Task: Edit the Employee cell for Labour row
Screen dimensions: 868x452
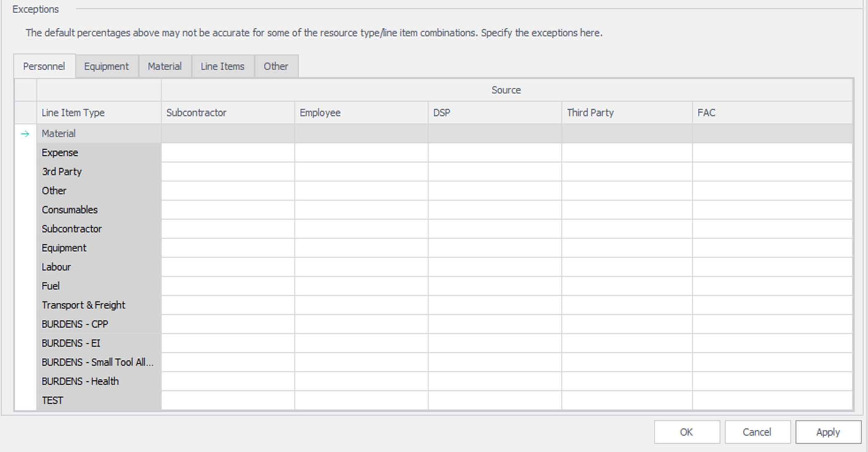Action: [x=361, y=267]
